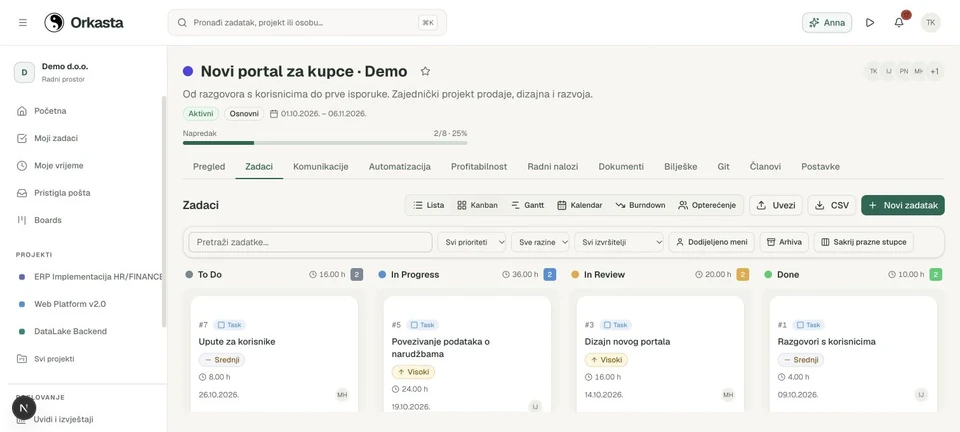The height and width of the screenshot is (432, 960).
Task: Open the notifications bell
Action: tap(899, 23)
